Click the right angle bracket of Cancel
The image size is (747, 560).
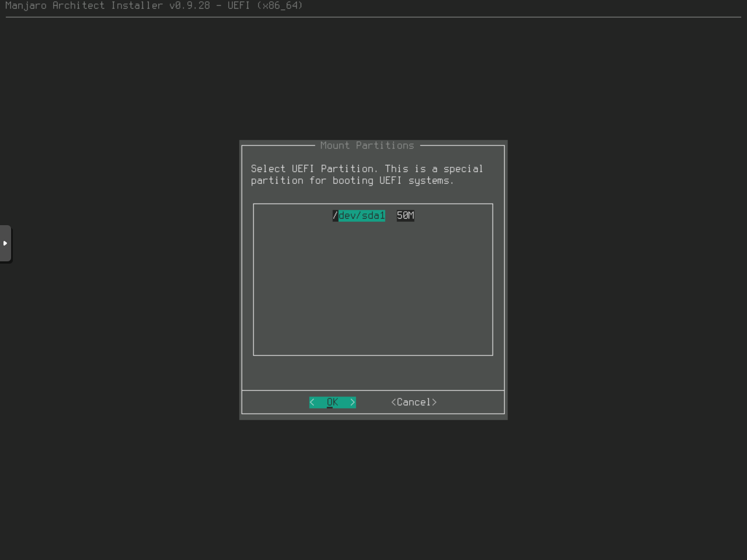point(434,402)
